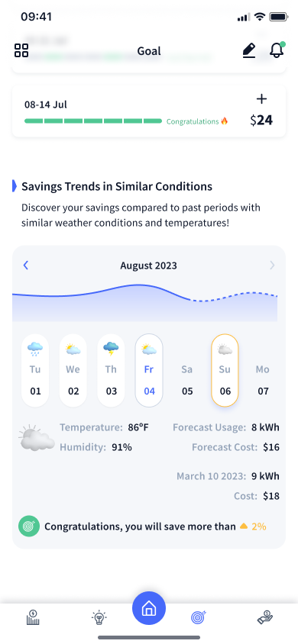Tap the plus icon on 08-14 Jul card
The width and height of the screenshot is (298, 644).
[x=261, y=99]
